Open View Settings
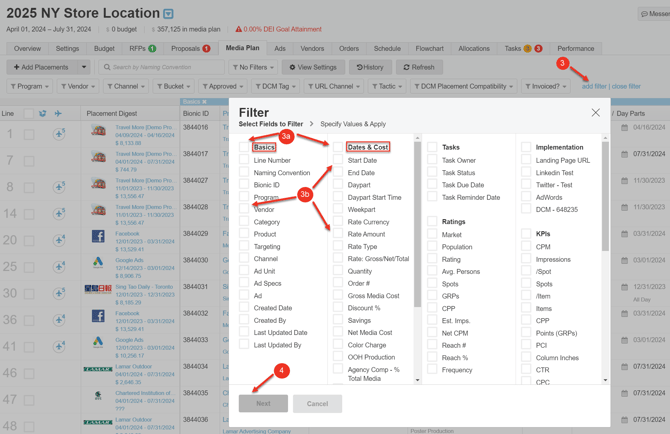Viewport: 670px width, 434px height. (313, 67)
